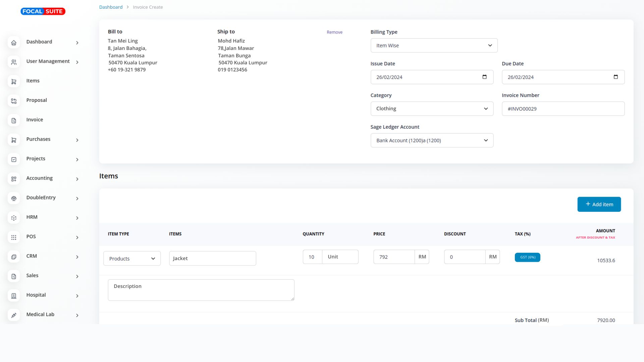Open the Sage Ledger Account dropdown

(432, 140)
